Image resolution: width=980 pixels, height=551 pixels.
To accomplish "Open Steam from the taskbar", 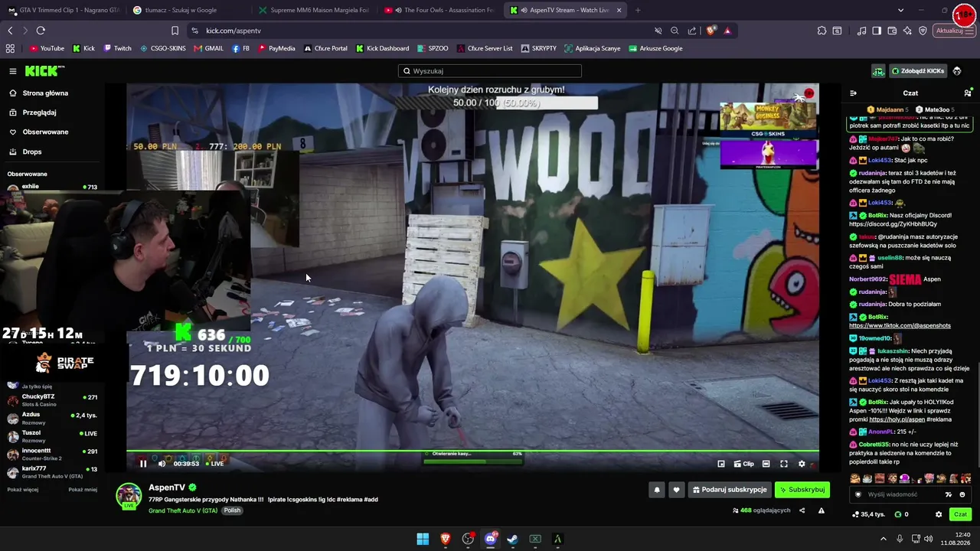I will (513, 539).
